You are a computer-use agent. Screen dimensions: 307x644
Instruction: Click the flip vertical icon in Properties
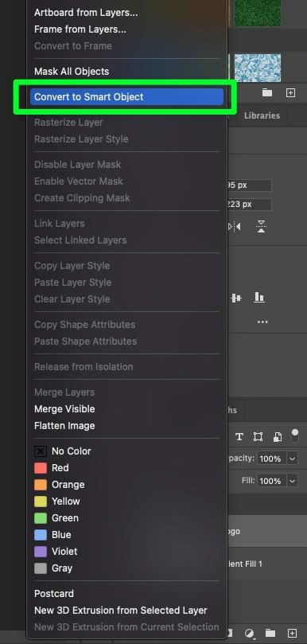coord(261,226)
